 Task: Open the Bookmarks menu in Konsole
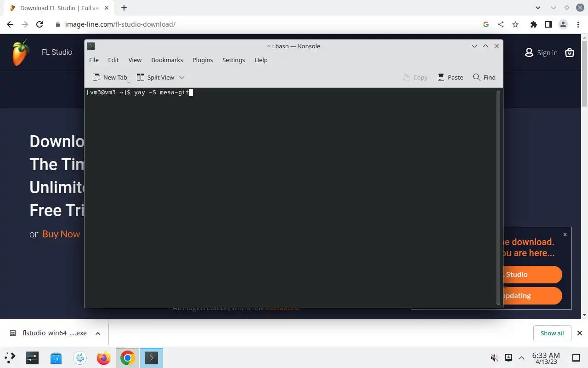tap(167, 60)
